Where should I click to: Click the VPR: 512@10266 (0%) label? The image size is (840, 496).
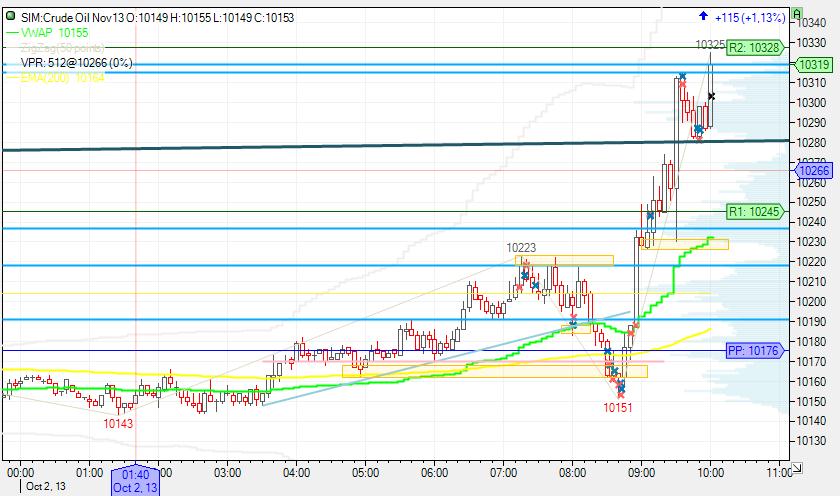[x=77, y=63]
